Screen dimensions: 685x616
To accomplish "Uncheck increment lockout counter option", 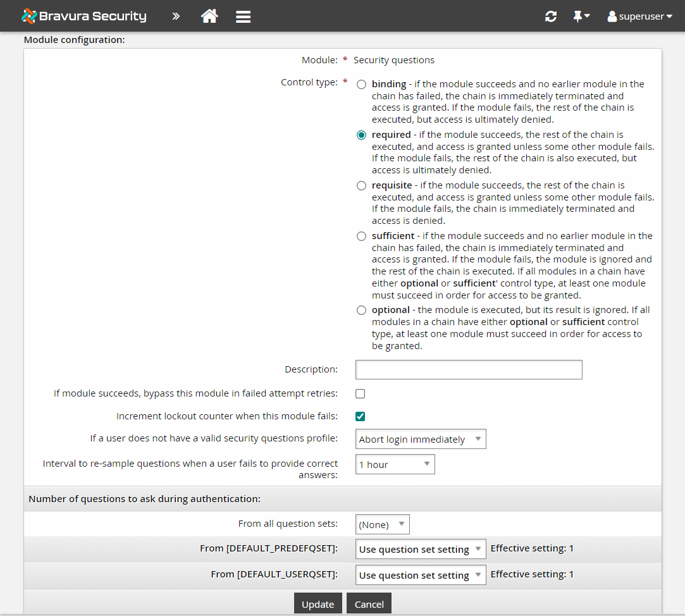I will click(x=360, y=416).
